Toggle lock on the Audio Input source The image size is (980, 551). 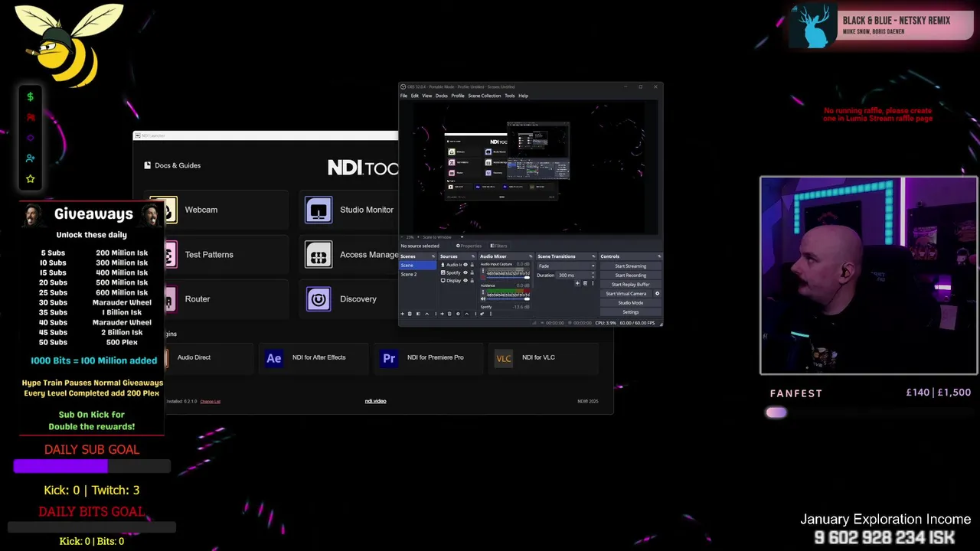(472, 265)
